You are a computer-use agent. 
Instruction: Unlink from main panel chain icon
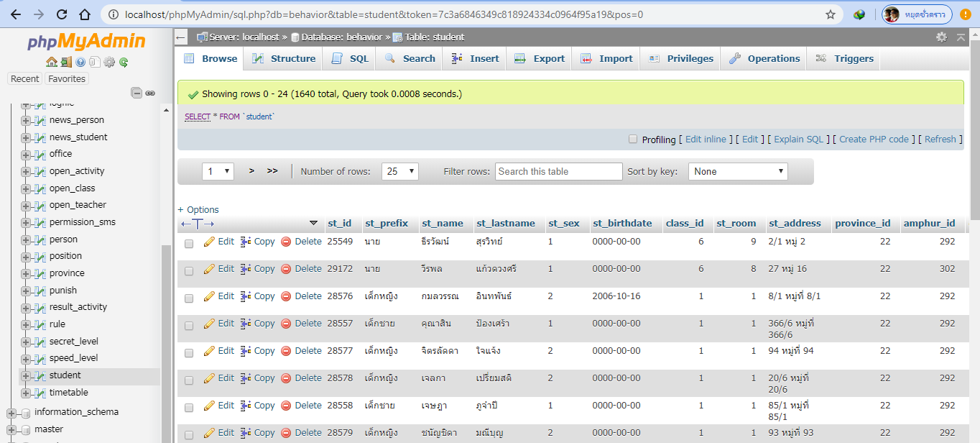coord(150,93)
